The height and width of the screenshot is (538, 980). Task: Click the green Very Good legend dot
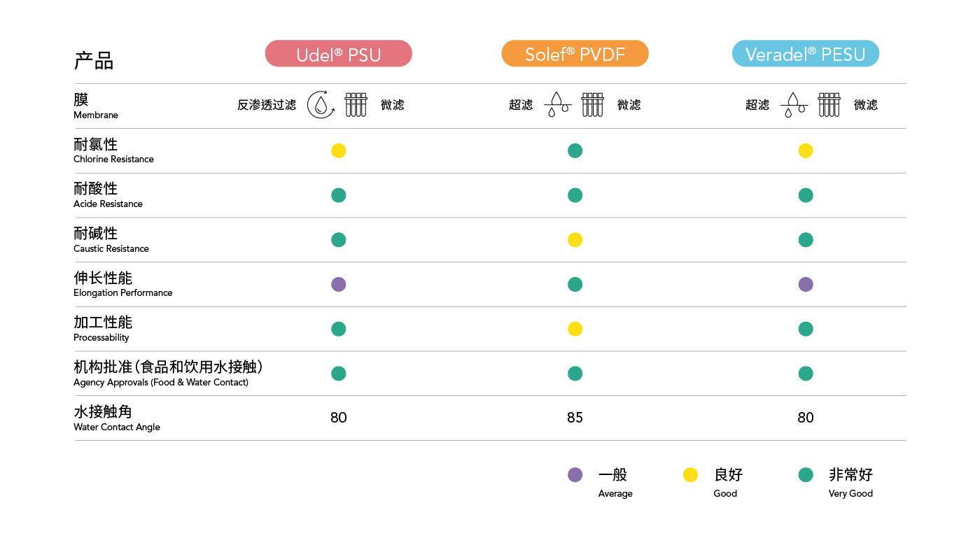pos(806,475)
